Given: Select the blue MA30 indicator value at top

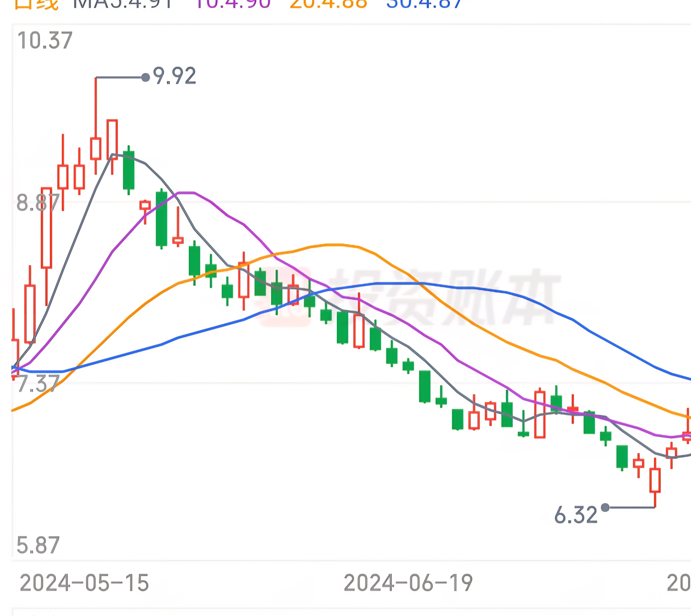Looking at the screenshot, I should tap(424, 3).
